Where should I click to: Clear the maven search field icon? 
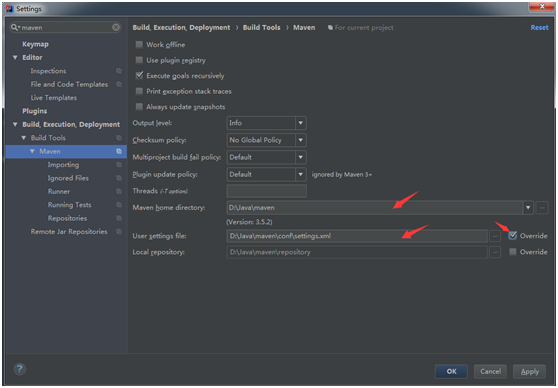pyautogui.click(x=116, y=27)
